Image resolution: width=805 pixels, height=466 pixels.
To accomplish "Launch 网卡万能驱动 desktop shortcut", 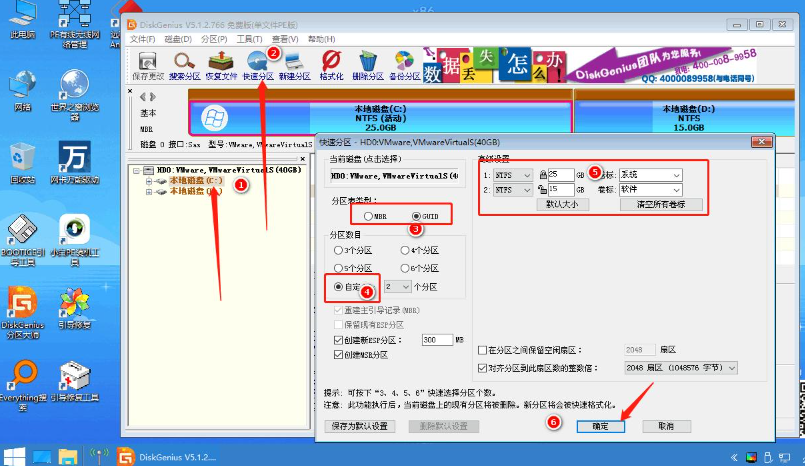I will pos(75,162).
